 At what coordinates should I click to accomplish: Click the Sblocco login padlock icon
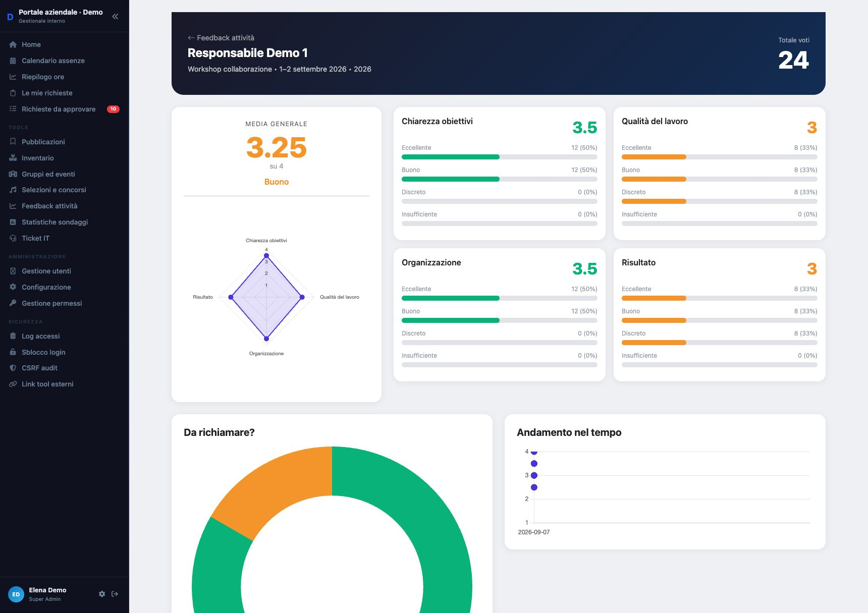(13, 352)
